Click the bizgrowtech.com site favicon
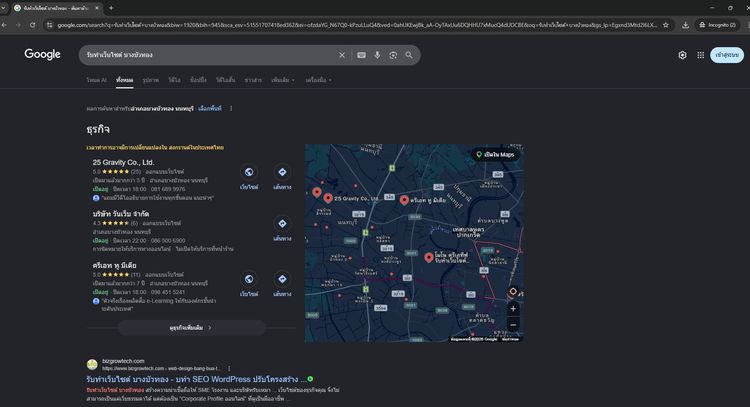Viewport: 750px width, 407px height. (x=92, y=364)
